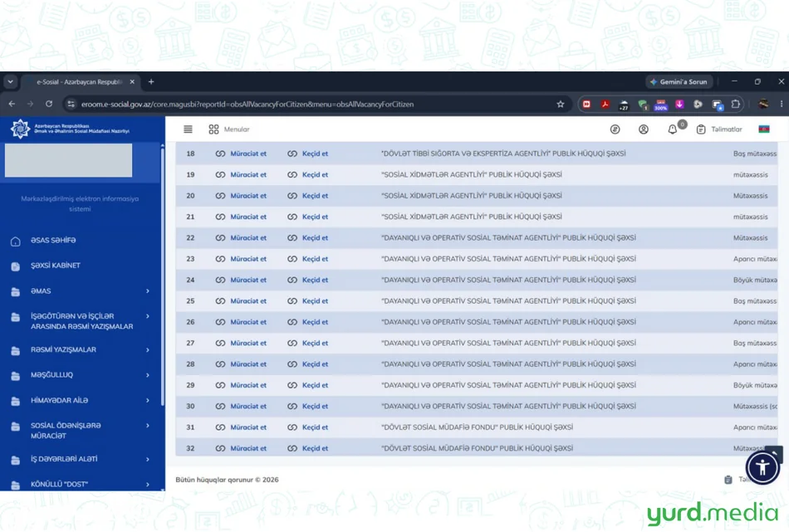Open the Menular grid menu
Viewport: 789px width, 532px height.
(229, 129)
